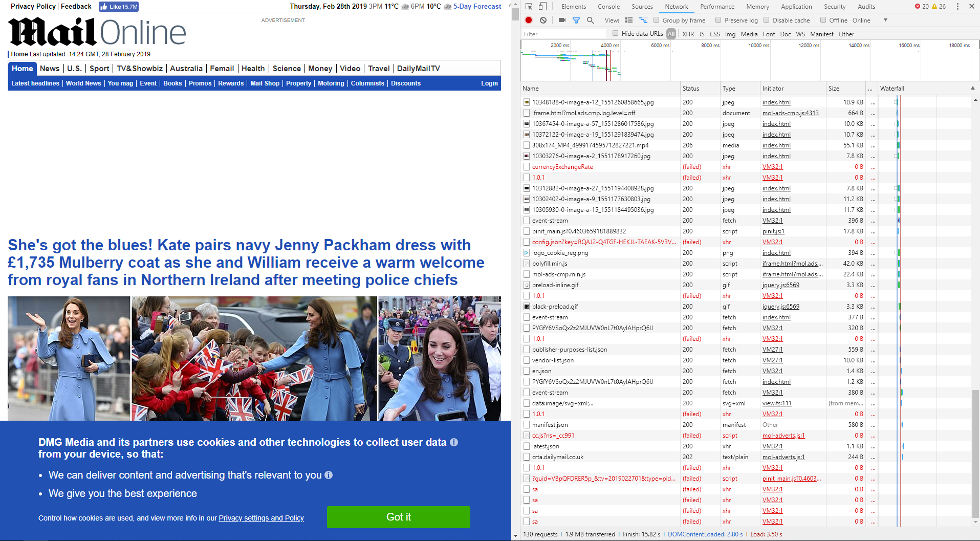
Task: Click the inspect element picker icon
Action: (529, 7)
